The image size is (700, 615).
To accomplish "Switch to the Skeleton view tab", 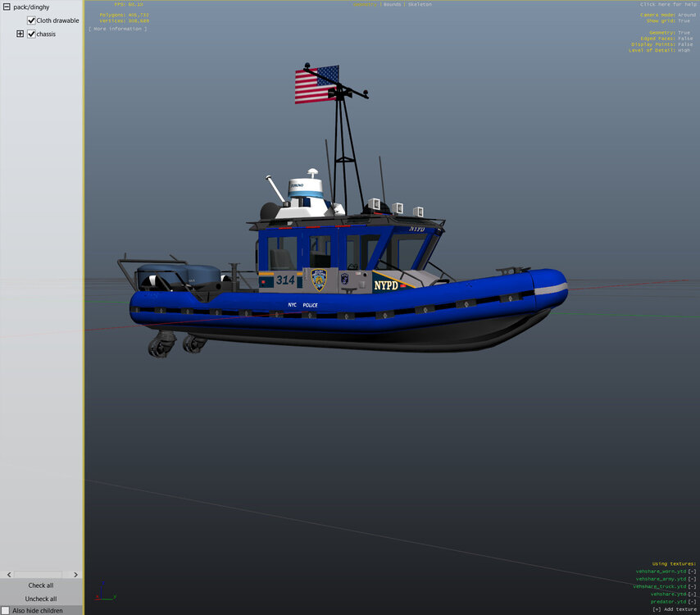I will [x=420, y=4].
